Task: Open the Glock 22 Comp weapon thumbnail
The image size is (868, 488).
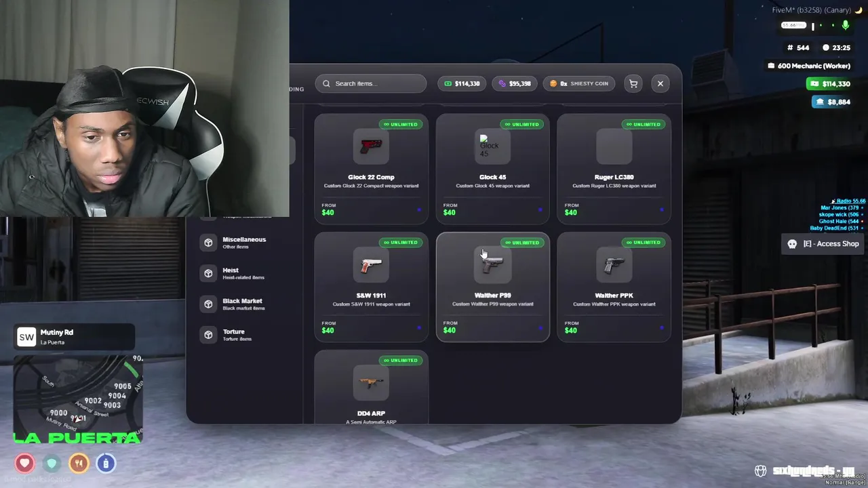Action: [371, 146]
